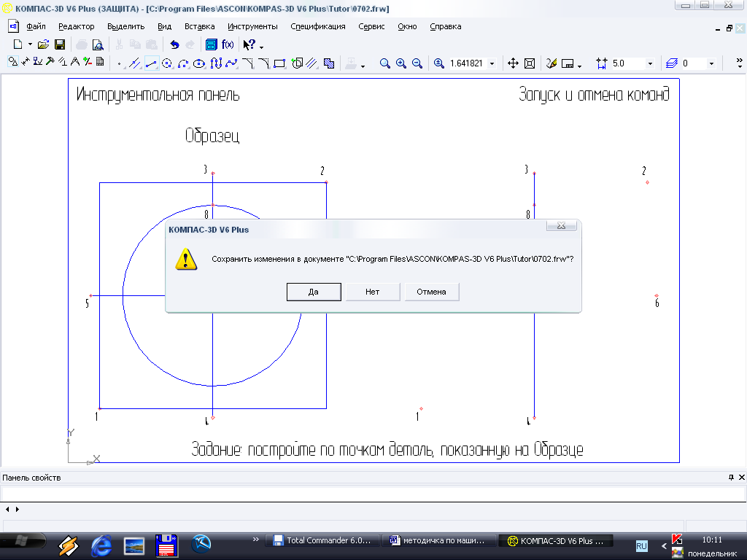This screenshot has width=747, height=560.
Task: Undo the last action with the arrow
Action: [175, 44]
